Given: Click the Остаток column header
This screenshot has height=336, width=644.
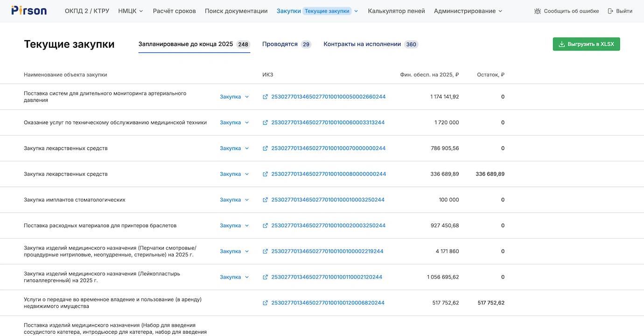Looking at the screenshot, I should (x=490, y=75).
